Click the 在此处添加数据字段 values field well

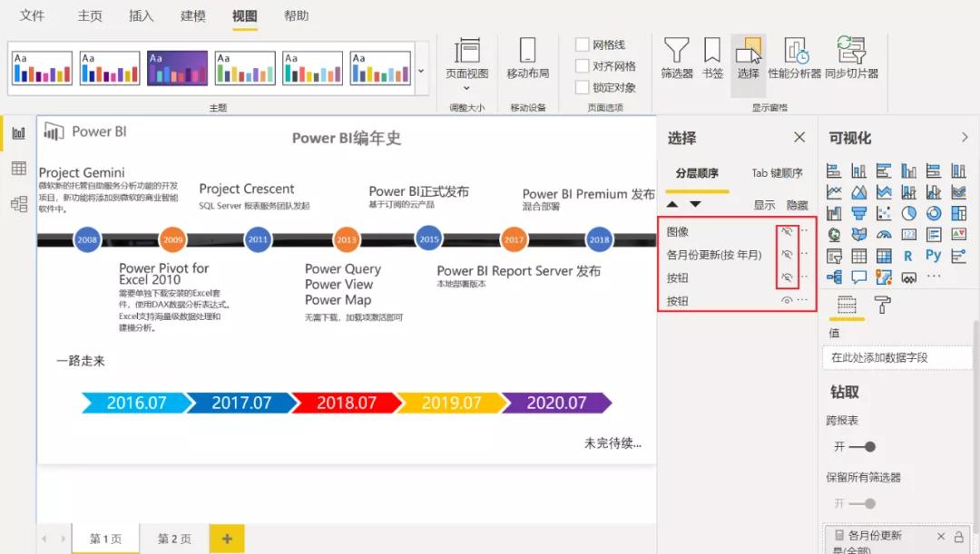click(897, 357)
